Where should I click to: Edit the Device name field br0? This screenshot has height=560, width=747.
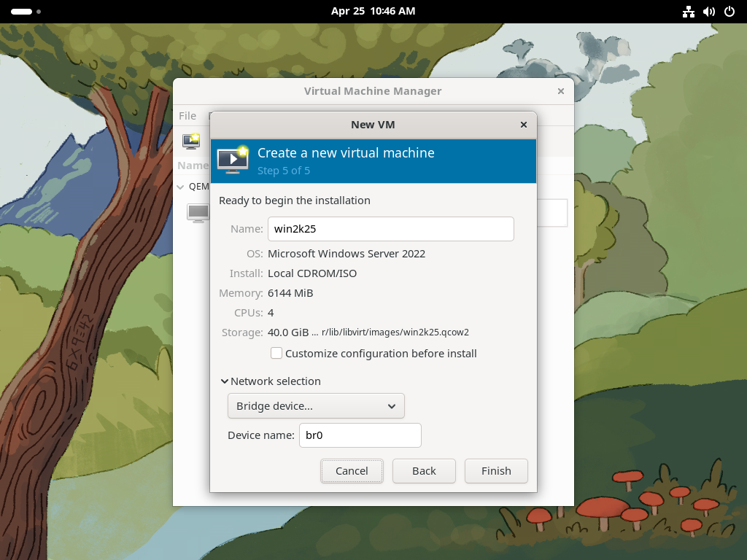coord(360,435)
